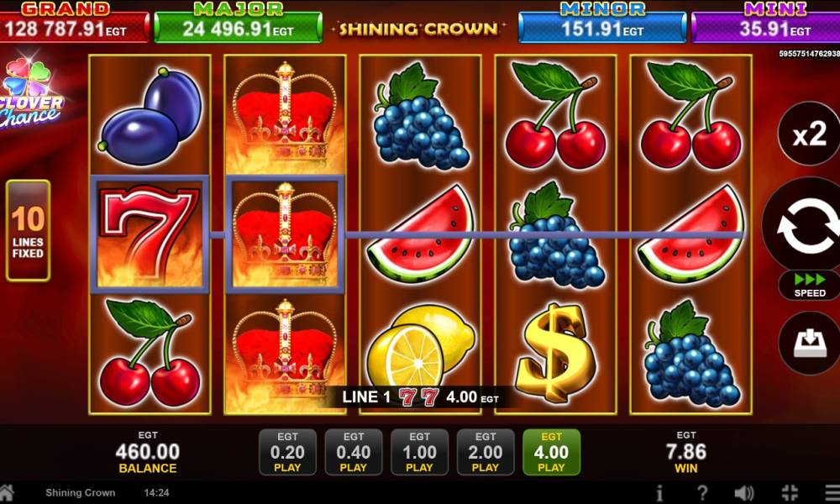
Task: Select the 0.40 EGT play bet
Action: point(354,452)
